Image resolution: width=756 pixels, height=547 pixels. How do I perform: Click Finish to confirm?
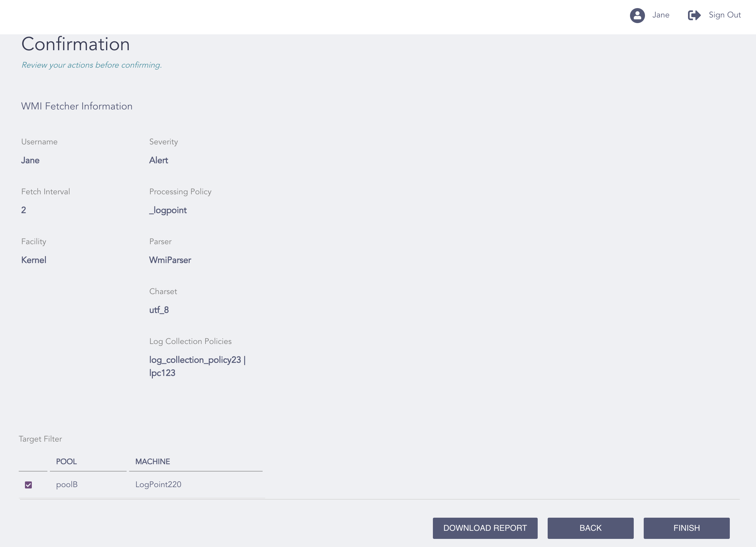click(x=686, y=528)
